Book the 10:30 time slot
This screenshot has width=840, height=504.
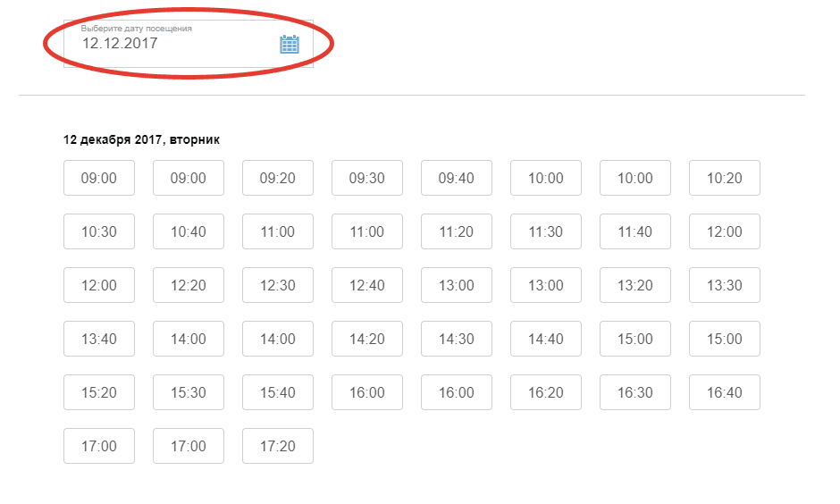99,231
